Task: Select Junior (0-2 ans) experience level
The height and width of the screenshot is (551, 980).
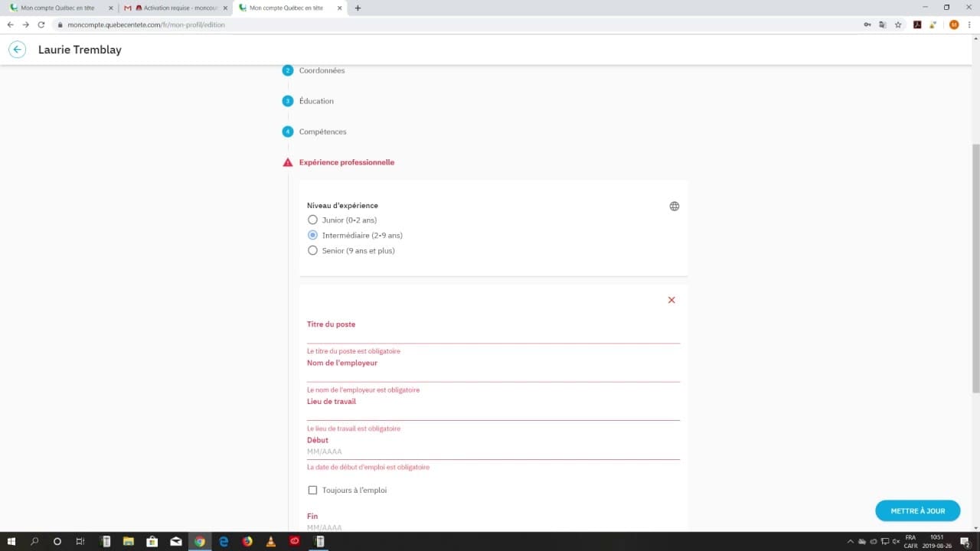Action: click(x=312, y=220)
